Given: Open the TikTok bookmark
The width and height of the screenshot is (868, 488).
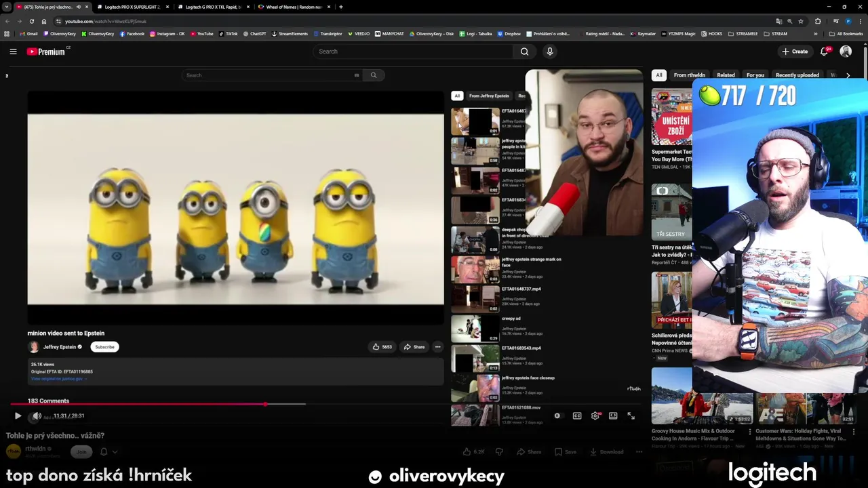Looking at the screenshot, I should [x=228, y=33].
